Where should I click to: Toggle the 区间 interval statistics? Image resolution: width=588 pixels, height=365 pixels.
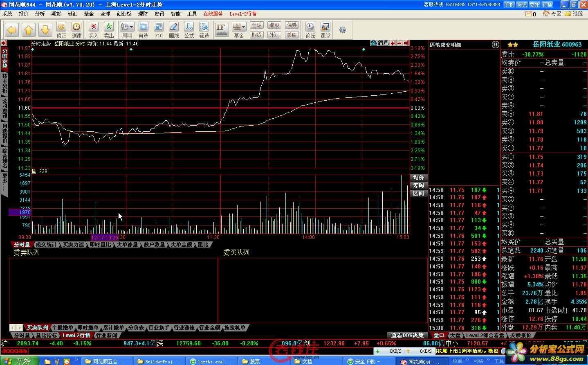[418, 193]
